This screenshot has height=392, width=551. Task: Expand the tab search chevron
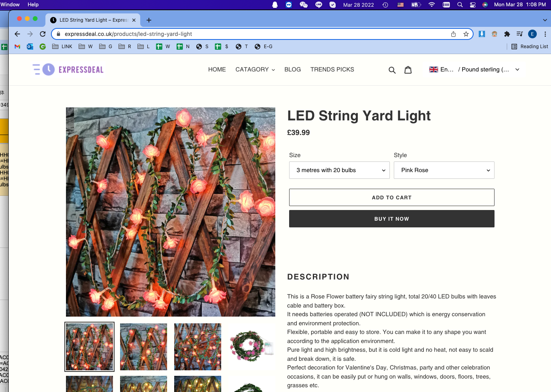point(545,20)
